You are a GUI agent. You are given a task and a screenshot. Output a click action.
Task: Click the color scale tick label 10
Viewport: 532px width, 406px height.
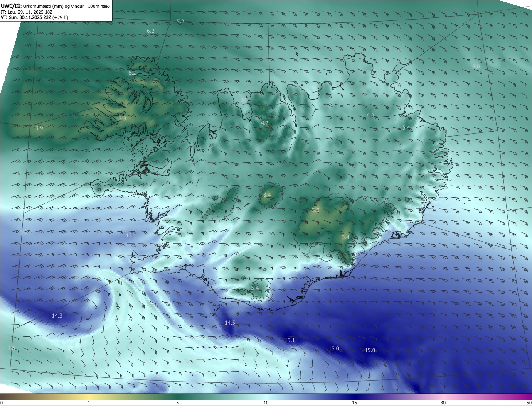266,403
